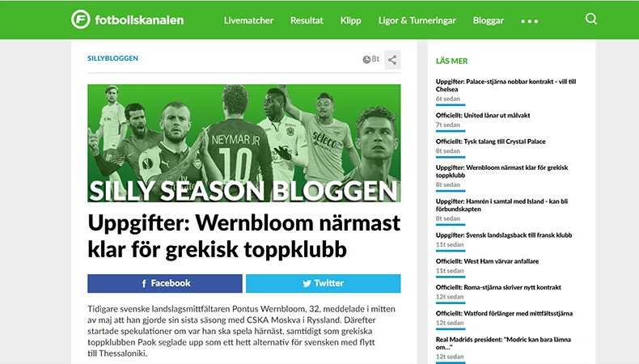Click the clock icon beside 8t

[x=366, y=60]
